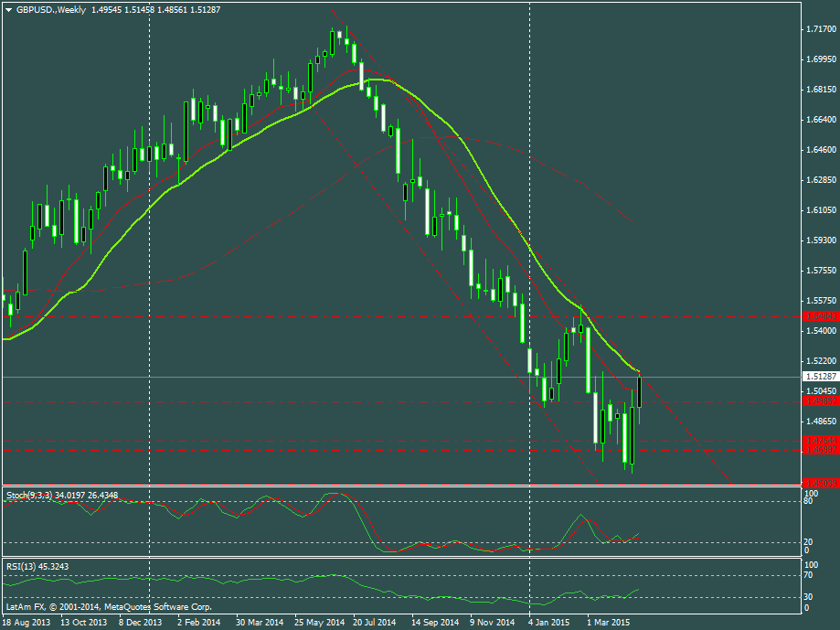Click the 1.47544 red price label

(820, 441)
